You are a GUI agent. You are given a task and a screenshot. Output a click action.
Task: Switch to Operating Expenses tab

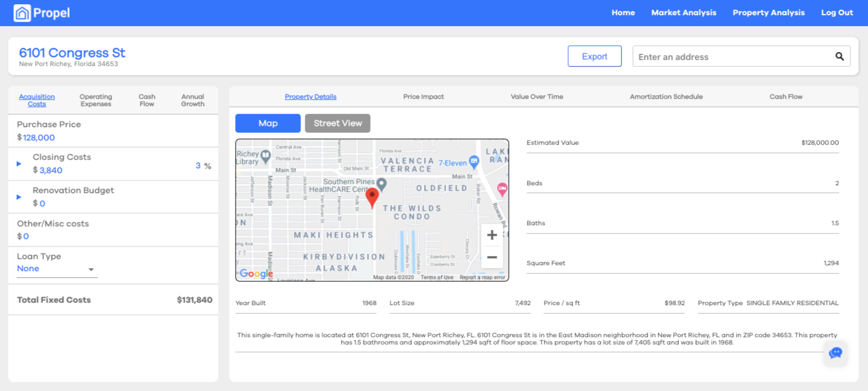click(96, 100)
